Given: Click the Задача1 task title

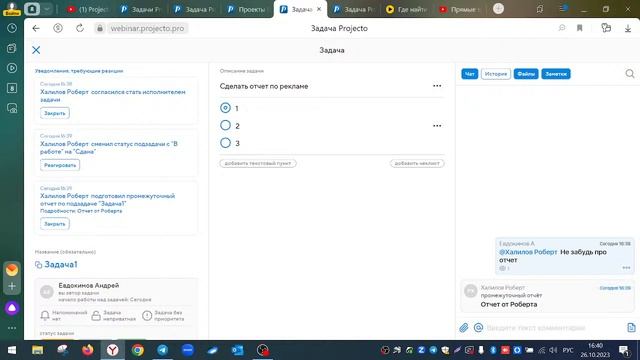Looking at the screenshot, I should tap(61, 264).
